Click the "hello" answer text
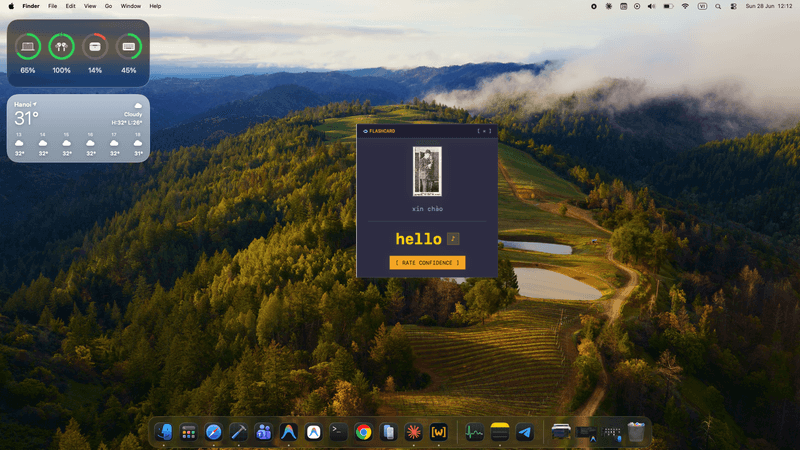 [x=418, y=239]
